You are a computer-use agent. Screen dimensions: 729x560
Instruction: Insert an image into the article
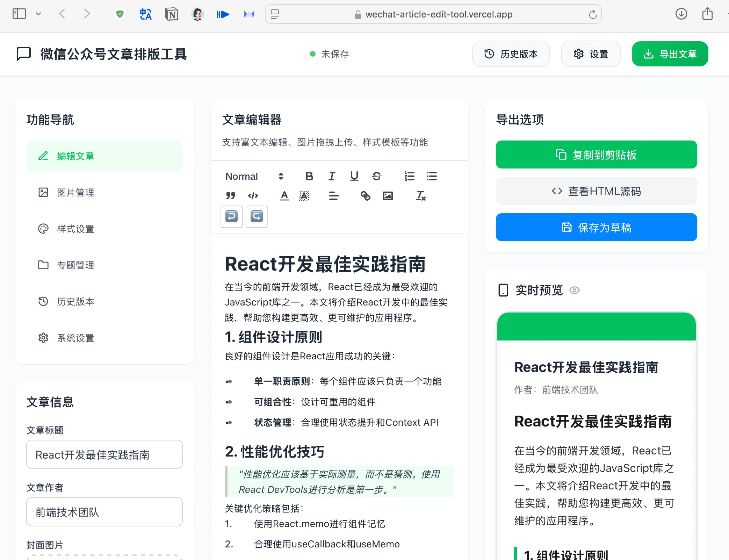pos(388,196)
